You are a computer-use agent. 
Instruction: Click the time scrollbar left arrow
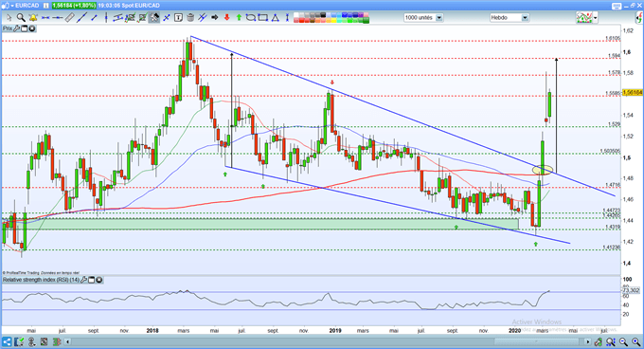pyautogui.click(x=68, y=341)
